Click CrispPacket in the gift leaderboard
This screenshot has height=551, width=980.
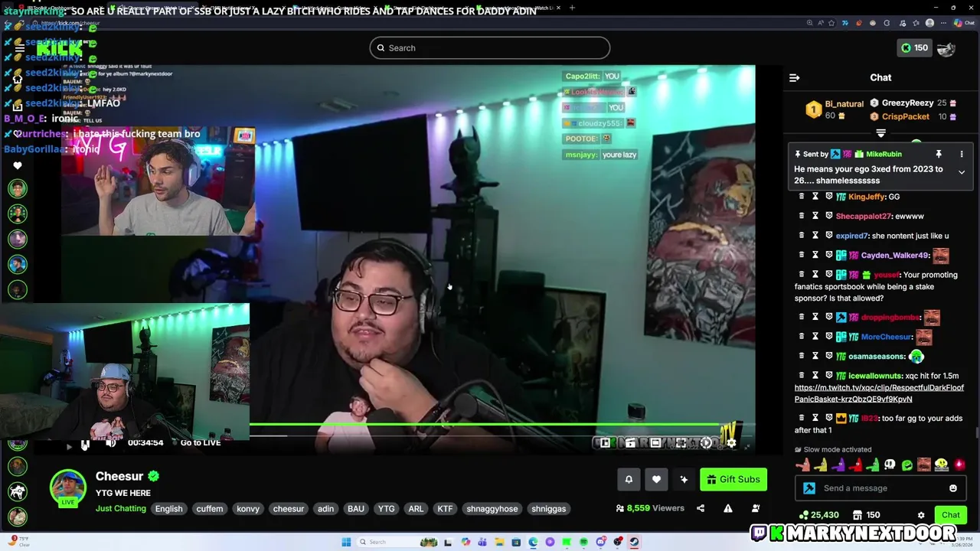click(905, 116)
